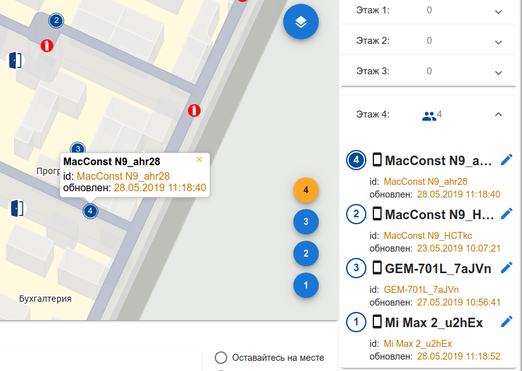Click map marker 4 under the popup
The height and width of the screenshot is (371, 522).
click(x=90, y=211)
